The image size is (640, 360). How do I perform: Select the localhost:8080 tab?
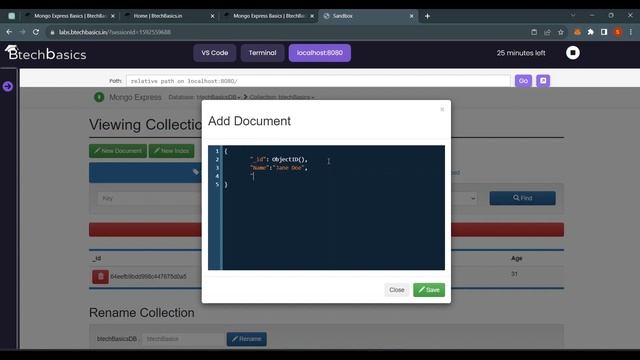(320, 53)
